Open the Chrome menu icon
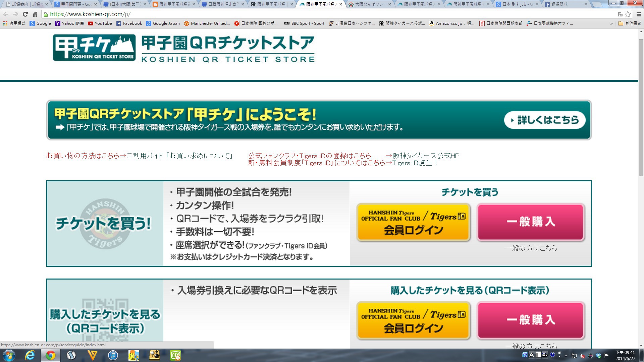This screenshot has width=644, height=362. 638,14
